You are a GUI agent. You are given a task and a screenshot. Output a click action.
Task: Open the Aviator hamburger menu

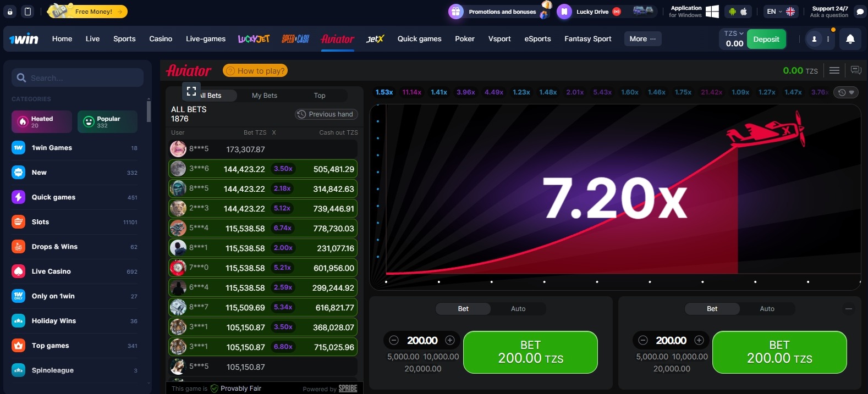tap(834, 70)
